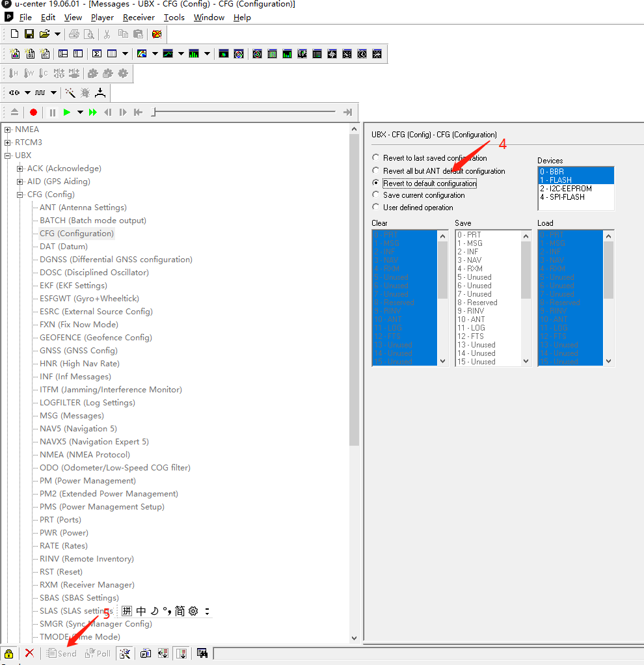The width and height of the screenshot is (644, 665).
Task: Expand AID (GPS Aiding) node
Action: (20, 182)
